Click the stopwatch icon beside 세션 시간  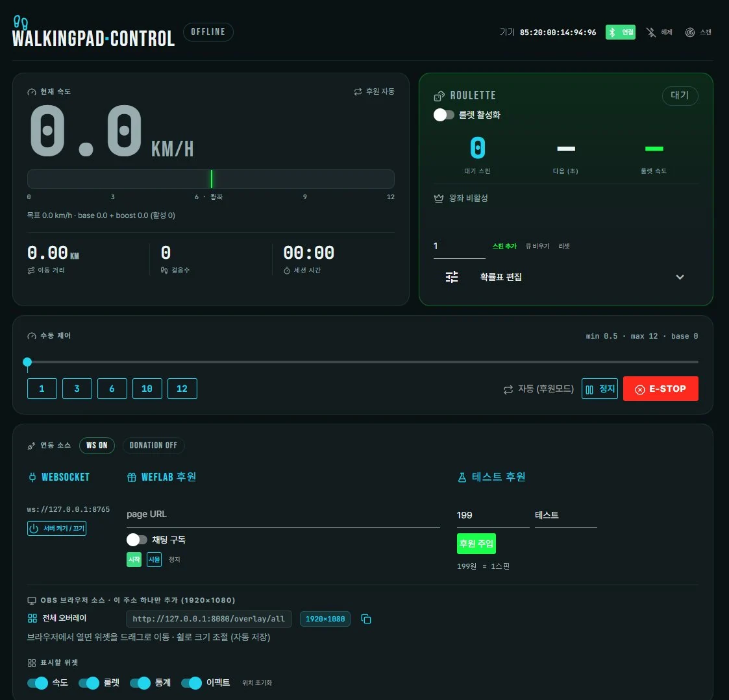coord(287,271)
